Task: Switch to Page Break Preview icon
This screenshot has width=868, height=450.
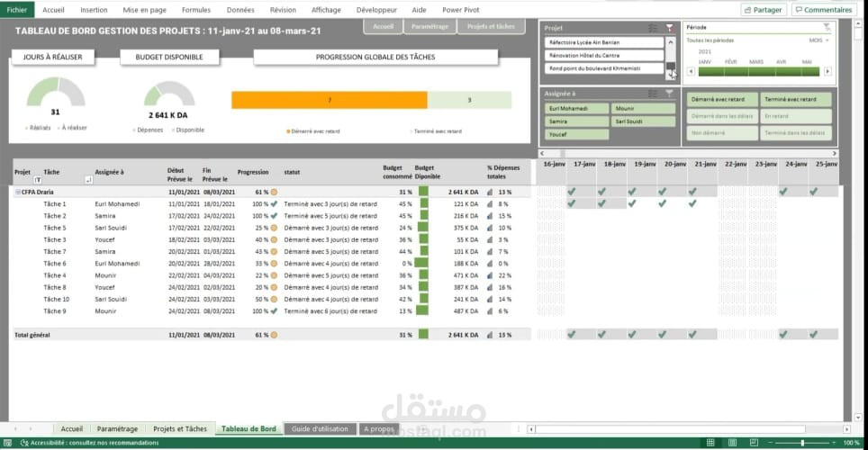Action: pyautogui.click(x=754, y=443)
